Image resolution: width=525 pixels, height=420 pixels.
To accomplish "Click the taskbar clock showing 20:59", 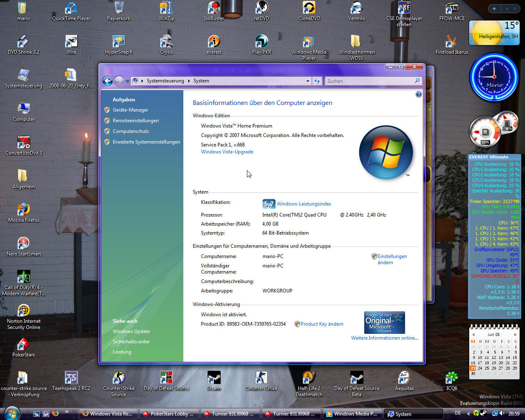I will pyautogui.click(x=514, y=414).
